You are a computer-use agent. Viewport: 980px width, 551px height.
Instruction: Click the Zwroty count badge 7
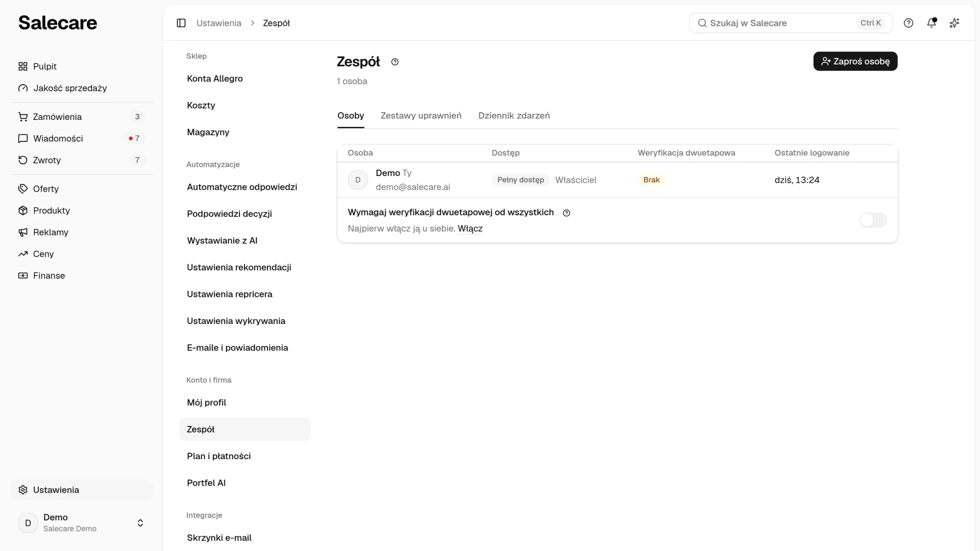pos(137,160)
